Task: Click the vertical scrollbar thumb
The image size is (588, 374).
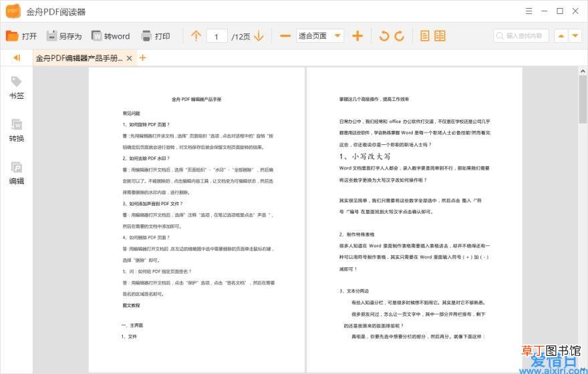Action: [583, 99]
